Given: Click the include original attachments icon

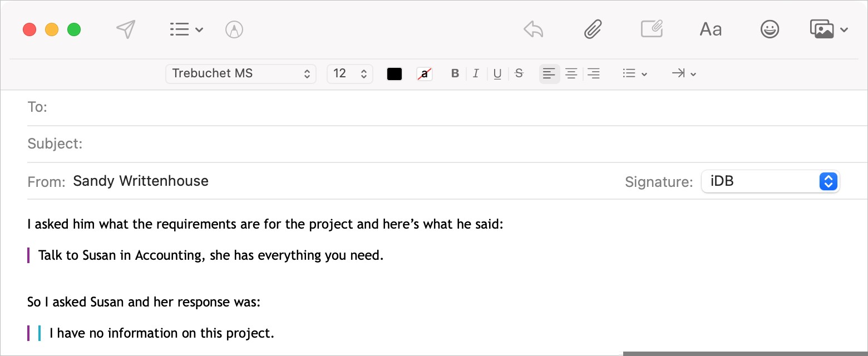Looking at the screenshot, I should click(652, 29).
